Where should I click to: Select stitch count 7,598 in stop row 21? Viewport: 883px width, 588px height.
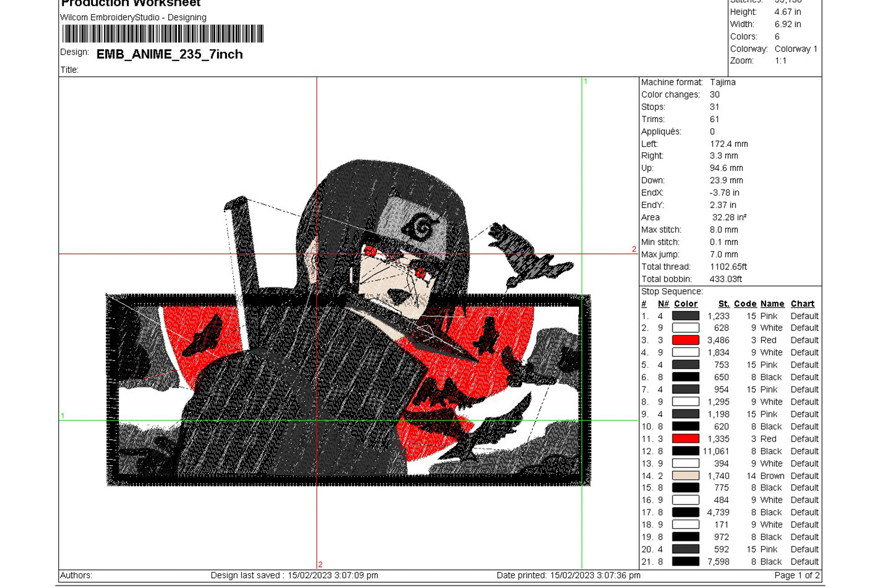point(718,562)
